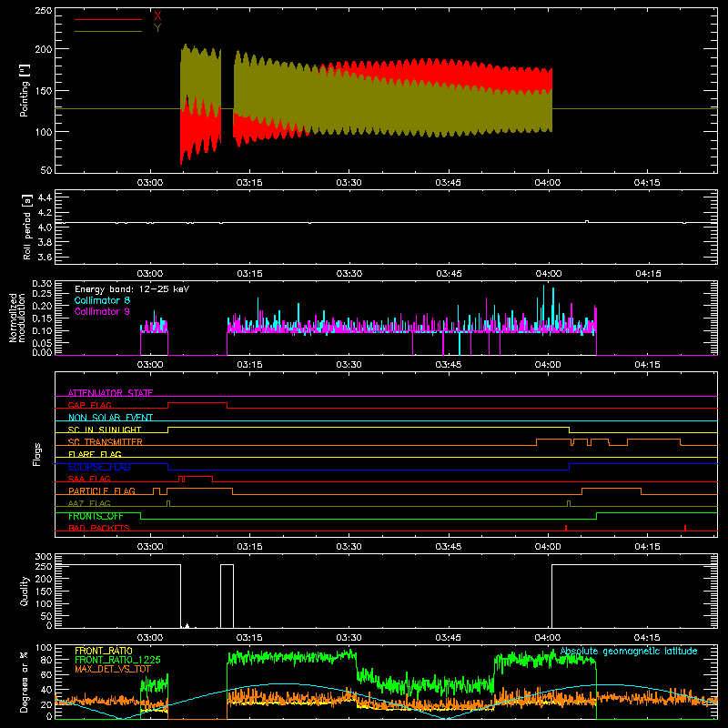728x728 pixels.
Task: Click the olive legend line sample for Y
Action: 108,31
